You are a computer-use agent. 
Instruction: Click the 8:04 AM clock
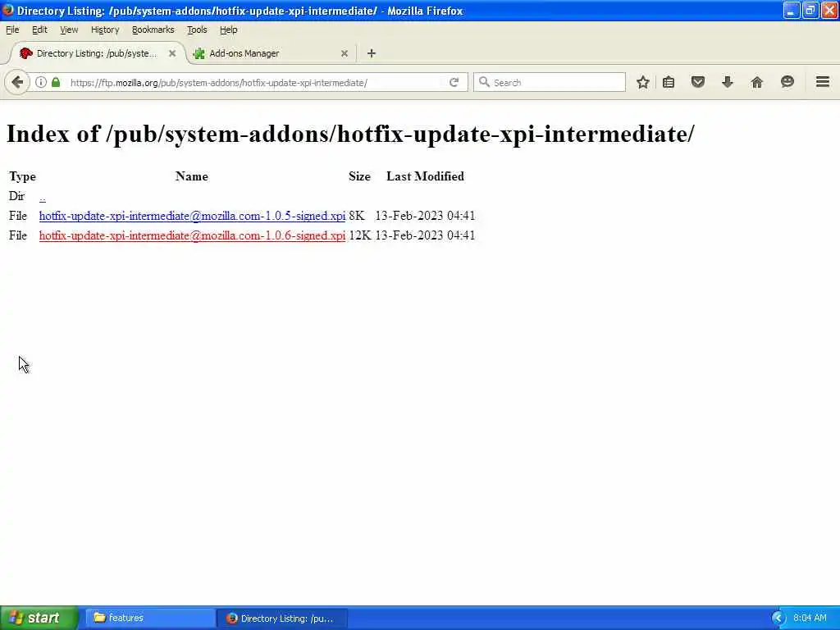810,618
